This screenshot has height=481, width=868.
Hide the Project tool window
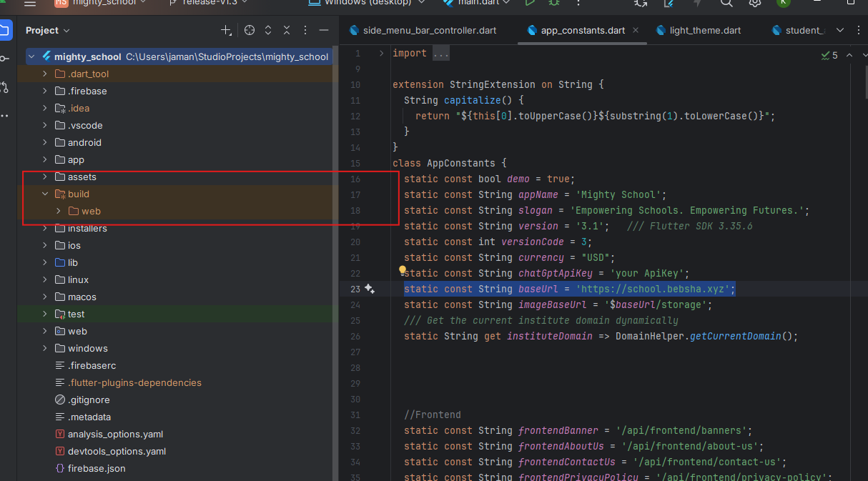[324, 30]
